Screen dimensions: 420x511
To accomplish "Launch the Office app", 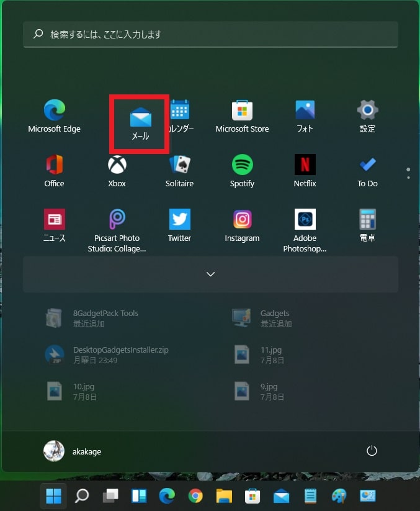I will (54, 171).
